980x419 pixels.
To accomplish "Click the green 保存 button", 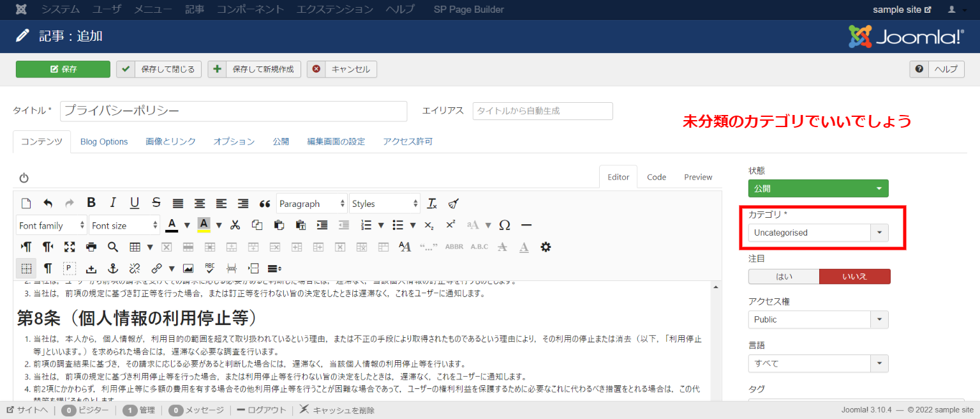I will pyautogui.click(x=63, y=69).
